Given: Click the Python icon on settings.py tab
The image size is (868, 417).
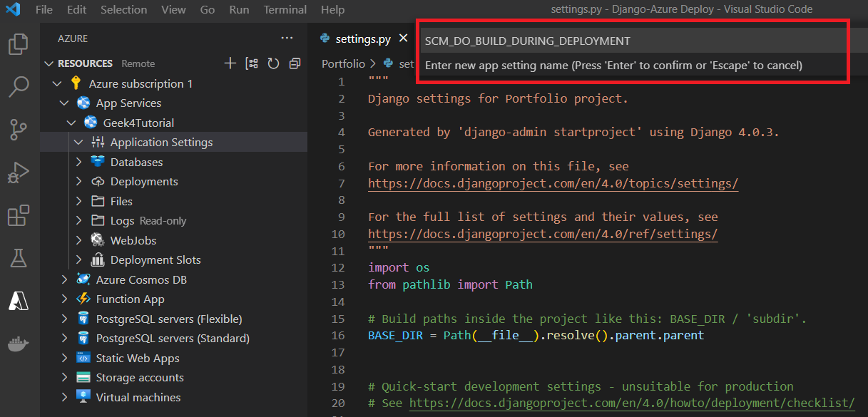Looking at the screenshot, I should pos(325,38).
